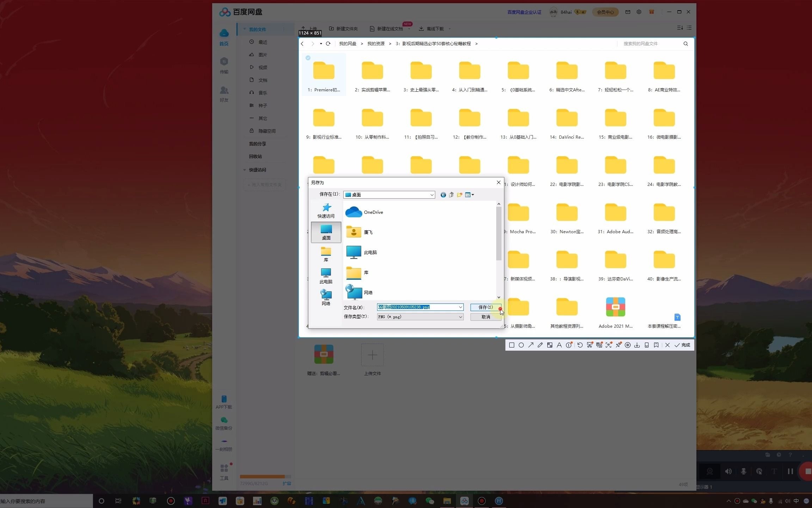Open the text recognition OCR tool
812x508 pixels.
pyautogui.click(x=609, y=345)
